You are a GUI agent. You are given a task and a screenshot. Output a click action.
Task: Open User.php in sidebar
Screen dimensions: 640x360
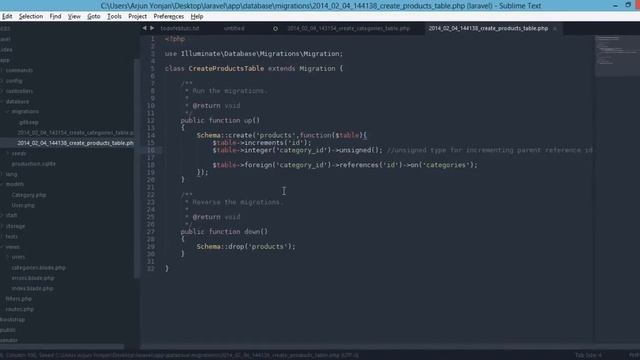tap(23, 205)
